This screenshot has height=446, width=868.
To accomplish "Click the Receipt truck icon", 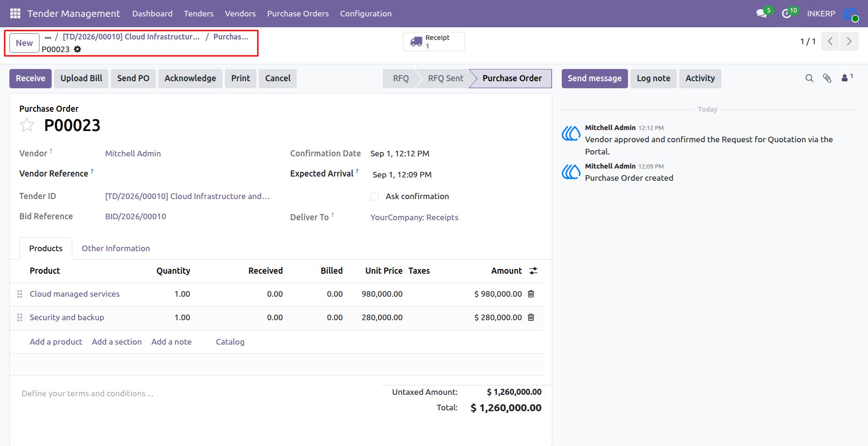I will click(x=416, y=42).
